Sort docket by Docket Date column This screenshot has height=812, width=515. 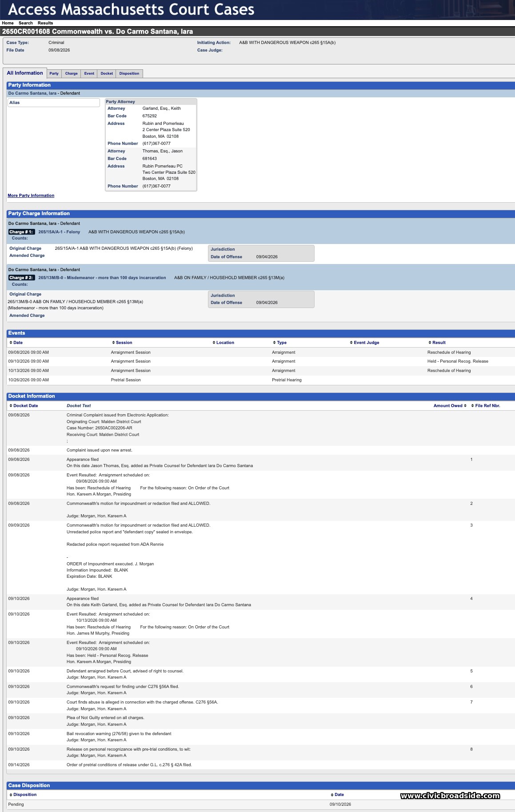(x=24, y=406)
